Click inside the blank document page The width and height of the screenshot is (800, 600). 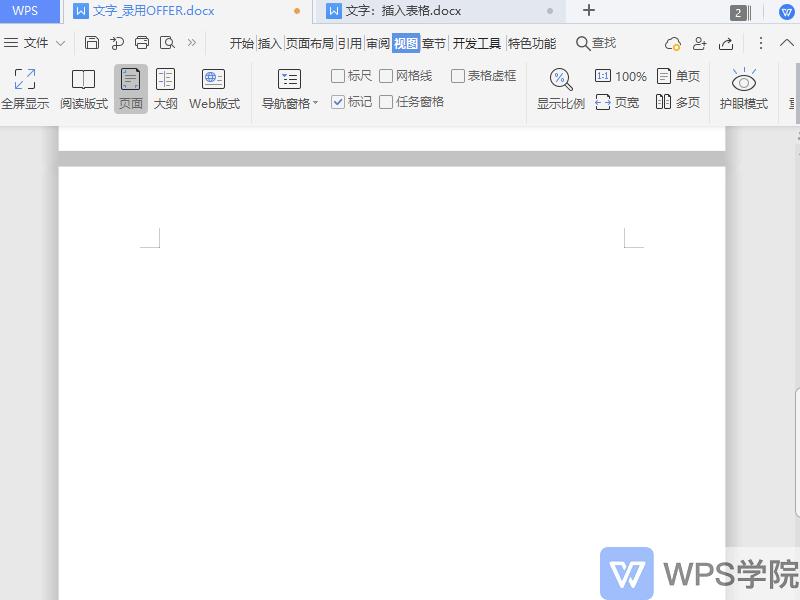pyautogui.click(x=392, y=383)
